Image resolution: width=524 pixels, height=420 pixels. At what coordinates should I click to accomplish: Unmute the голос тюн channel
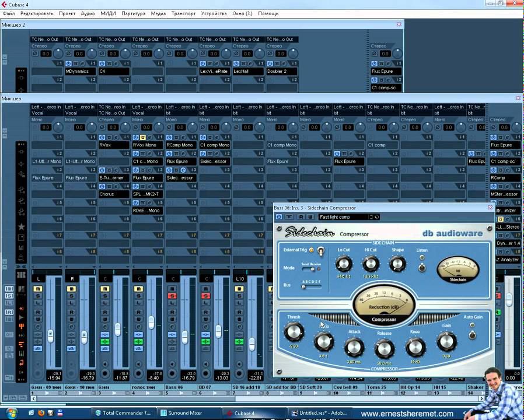(x=139, y=289)
